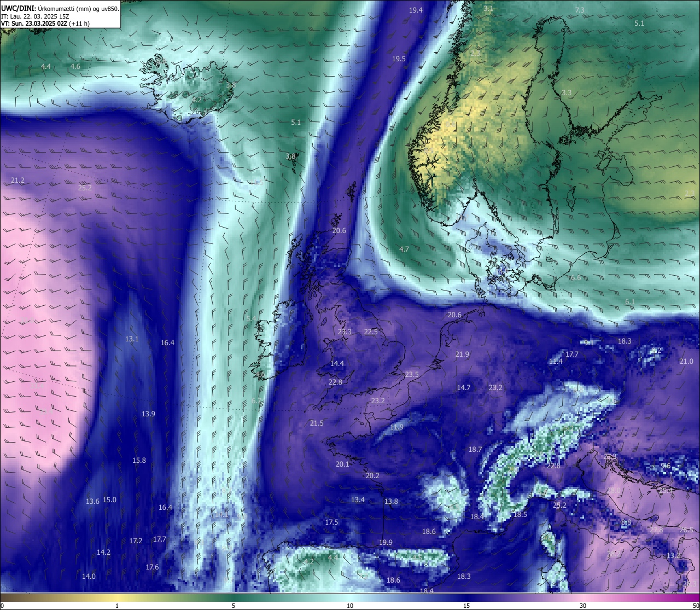The height and width of the screenshot is (610, 700).
Task: Click the VT: Sun. 23.03.2025 02Z line
Action: (x=45, y=24)
